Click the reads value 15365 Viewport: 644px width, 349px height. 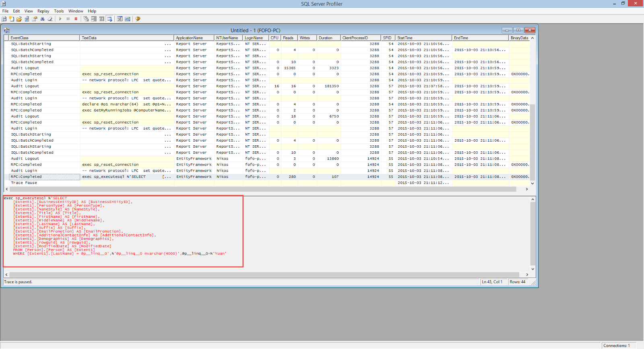(x=290, y=68)
